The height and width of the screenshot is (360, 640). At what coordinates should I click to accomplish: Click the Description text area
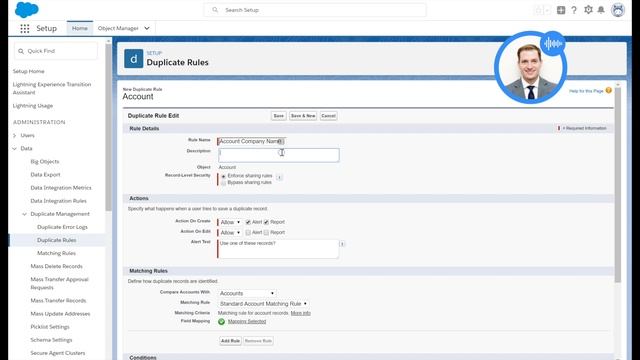coord(279,155)
